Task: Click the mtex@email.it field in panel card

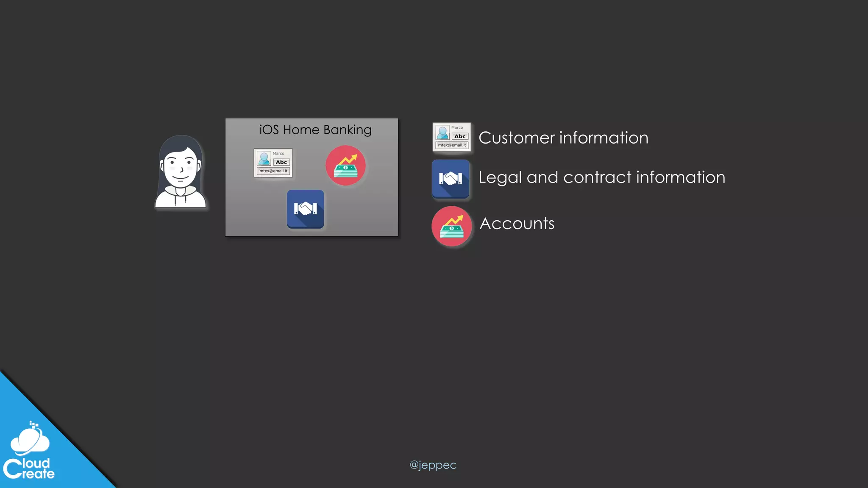Action: (273, 171)
